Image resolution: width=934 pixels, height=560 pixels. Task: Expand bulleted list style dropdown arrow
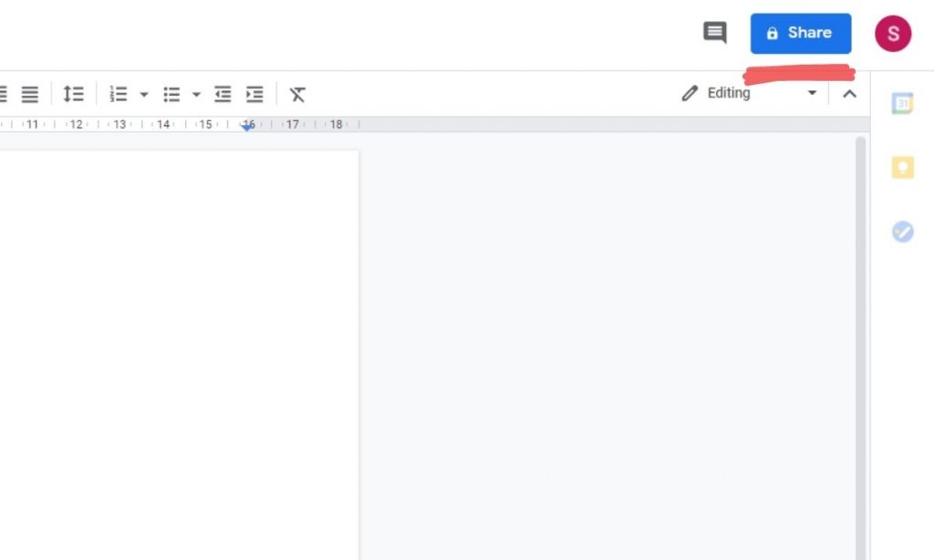[x=195, y=94]
